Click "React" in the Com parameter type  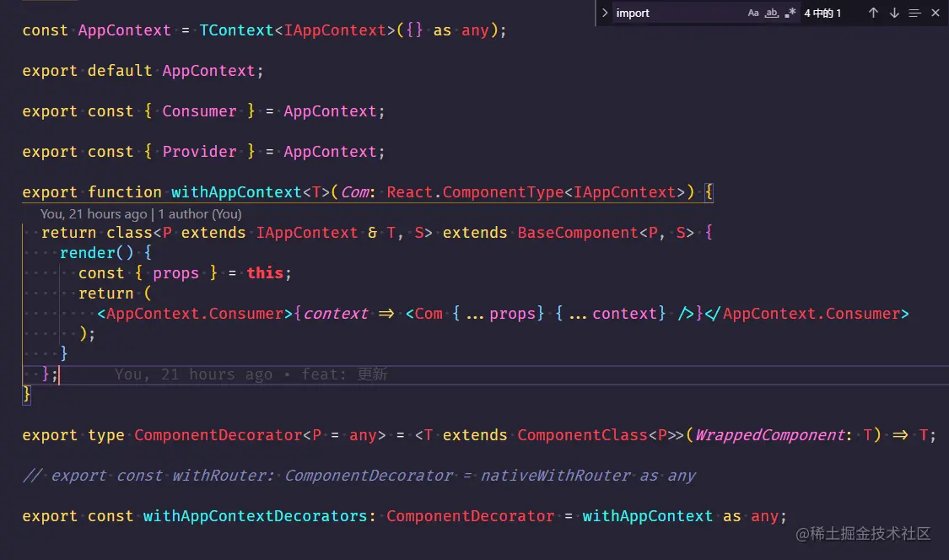[x=410, y=192]
